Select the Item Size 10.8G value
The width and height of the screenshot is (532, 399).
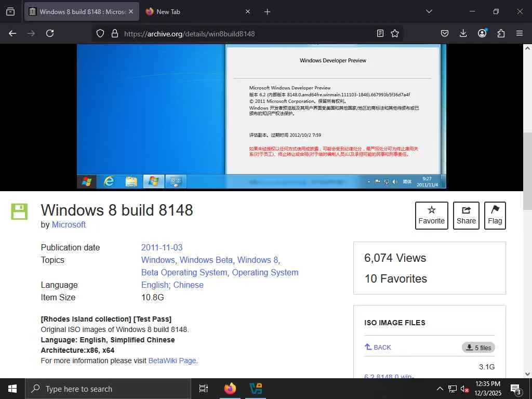coord(153,298)
